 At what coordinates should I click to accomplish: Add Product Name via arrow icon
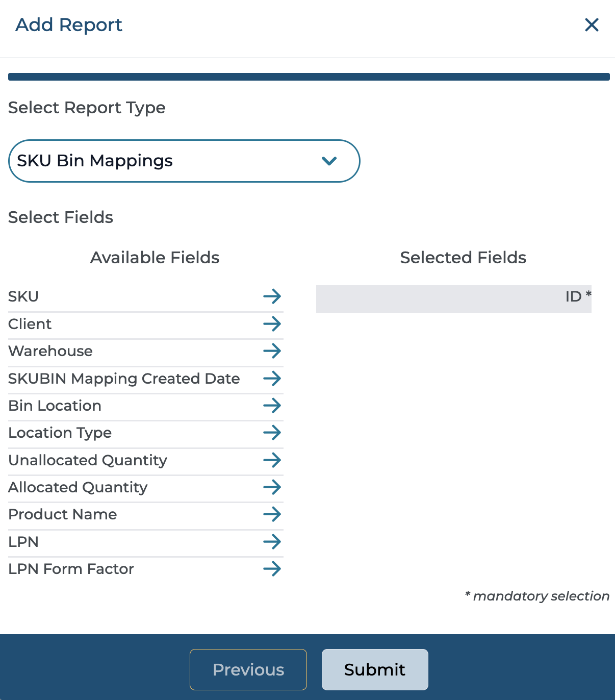tap(272, 514)
